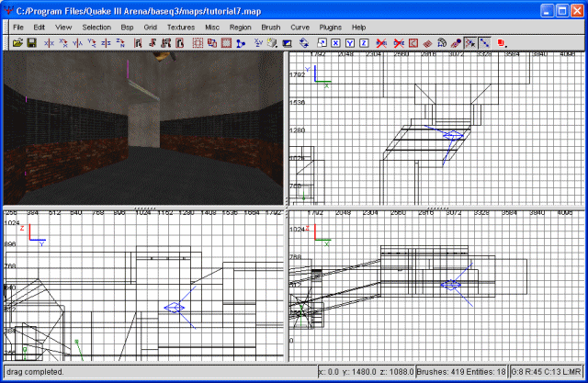
Task: Open the Help menu
Action: point(358,28)
